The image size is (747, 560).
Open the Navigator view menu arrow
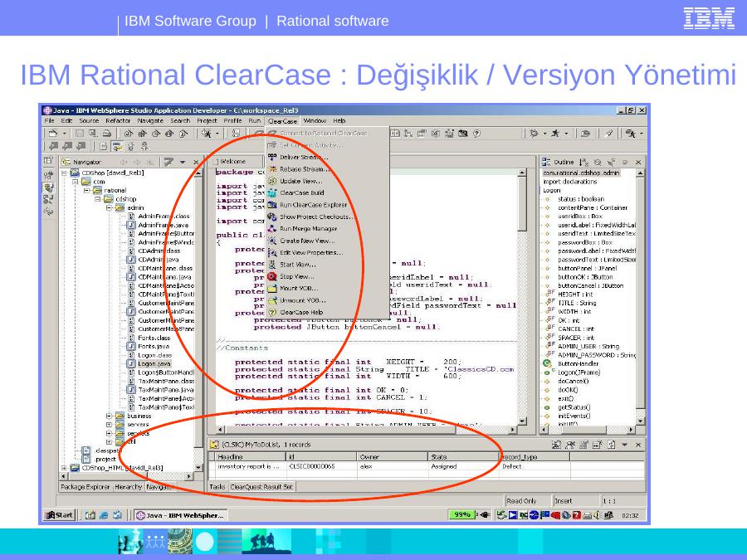pos(183,162)
